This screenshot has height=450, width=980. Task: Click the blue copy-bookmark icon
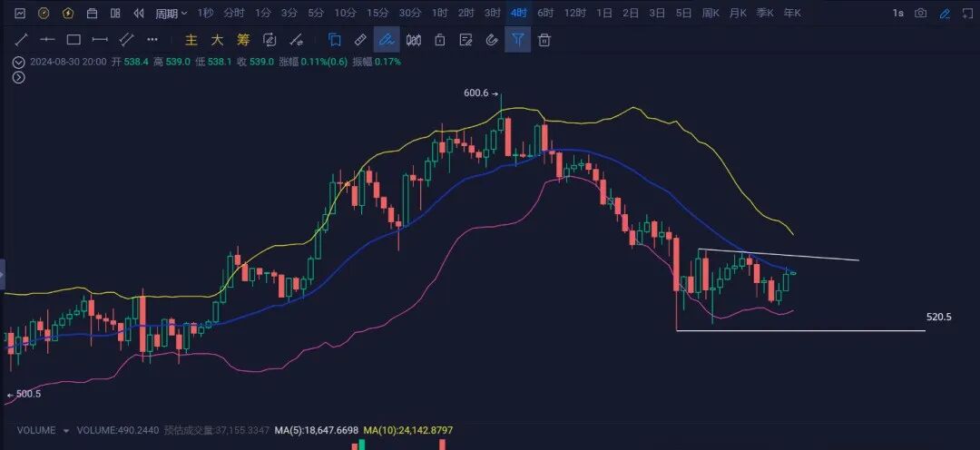coord(334,40)
